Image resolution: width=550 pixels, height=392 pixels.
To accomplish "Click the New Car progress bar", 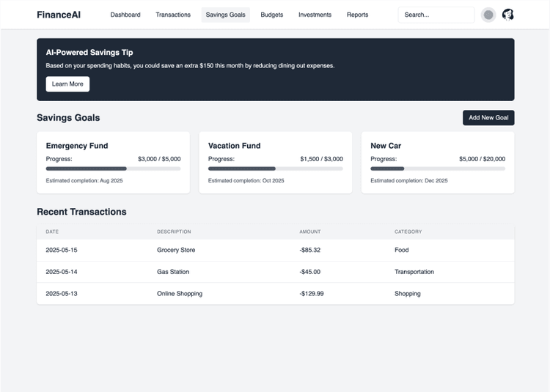I will pos(437,169).
